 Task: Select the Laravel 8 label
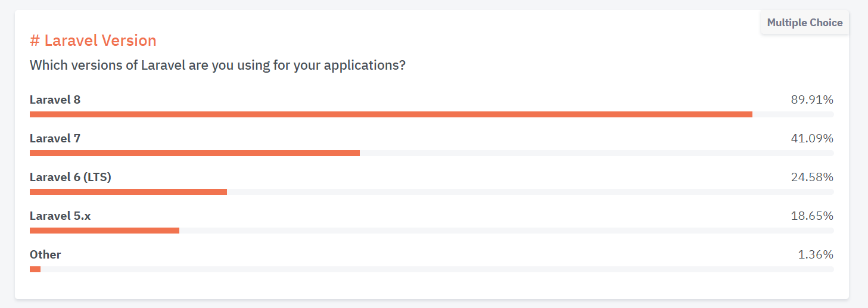(x=55, y=99)
